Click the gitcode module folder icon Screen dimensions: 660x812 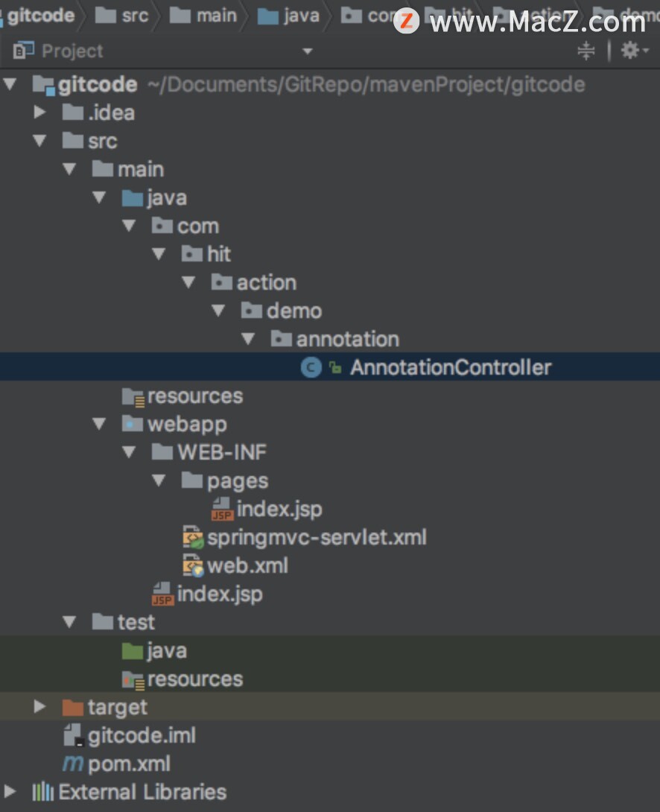click(x=43, y=85)
